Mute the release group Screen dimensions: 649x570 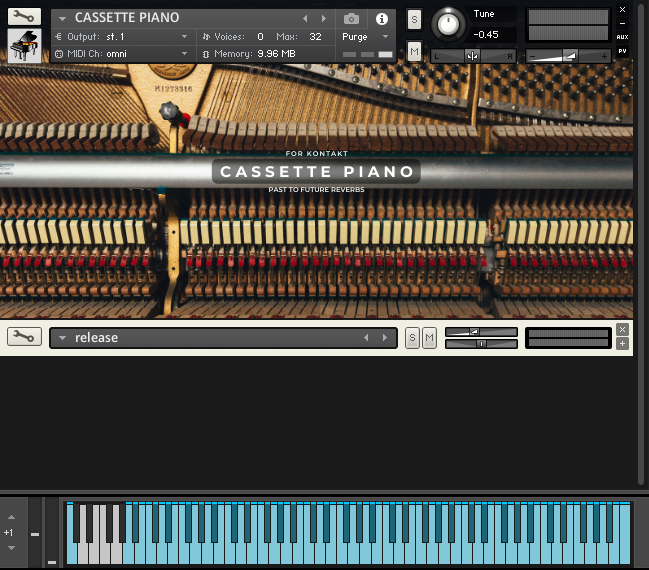coord(430,338)
